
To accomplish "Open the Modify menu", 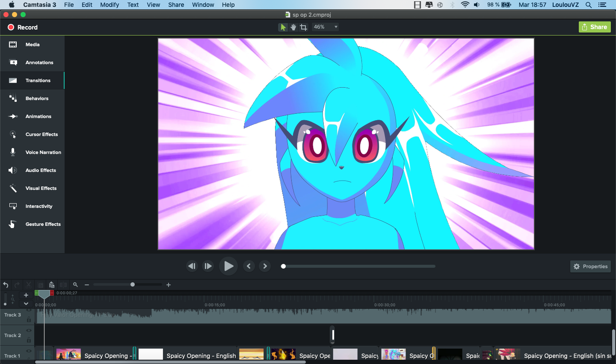I will [110, 5].
